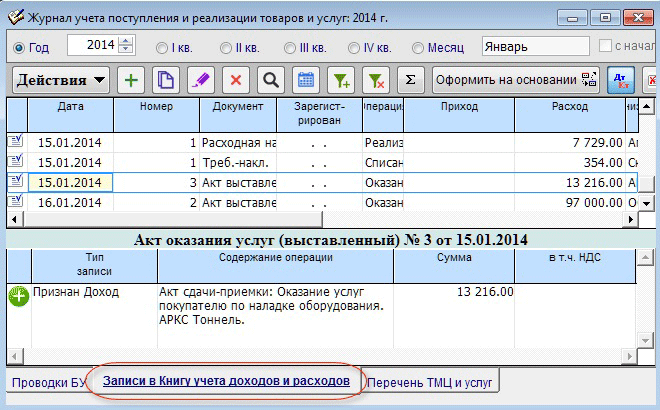
Task: Click the journal application icon in title bar
Action: [16, 17]
